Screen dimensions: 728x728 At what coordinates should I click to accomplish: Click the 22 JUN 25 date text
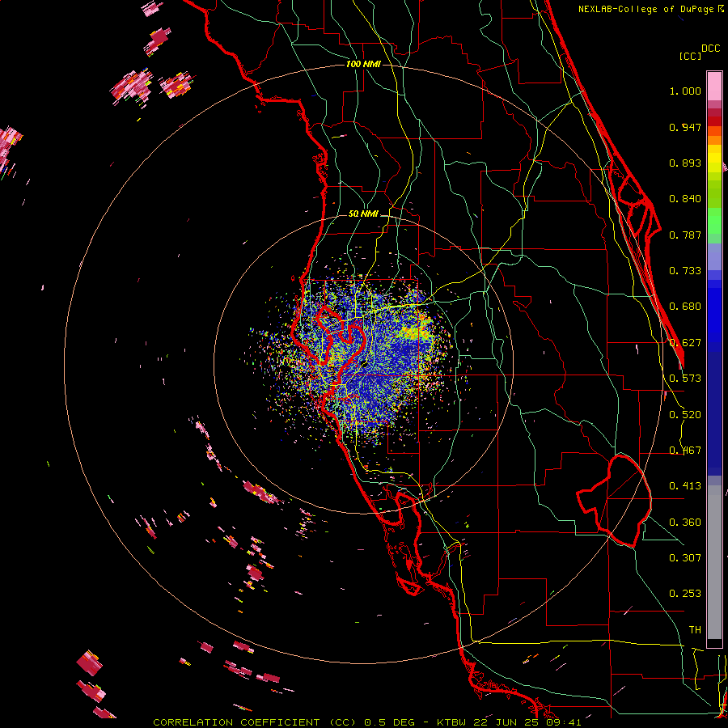[506, 722]
